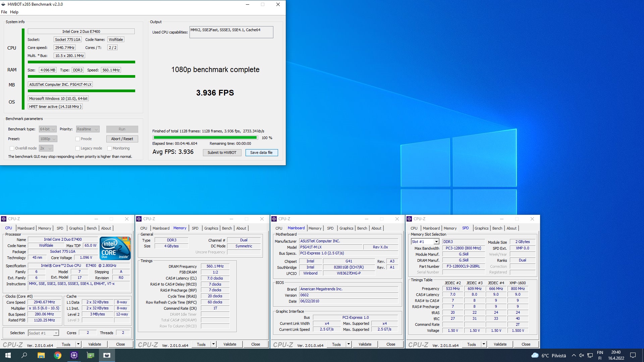644x362 pixels.
Task: Click CPU-Z icon in Mainboard window title
Action: [x=274, y=219]
